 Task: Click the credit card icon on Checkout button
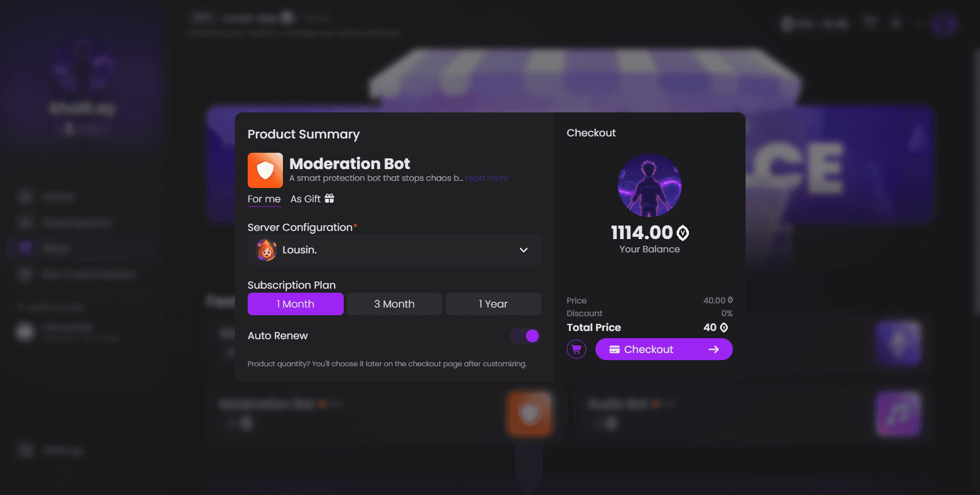click(614, 349)
